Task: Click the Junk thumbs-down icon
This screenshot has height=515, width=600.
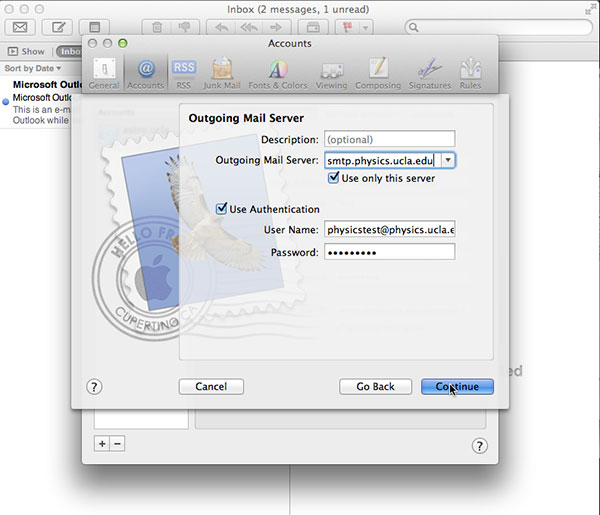Action: (185, 27)
